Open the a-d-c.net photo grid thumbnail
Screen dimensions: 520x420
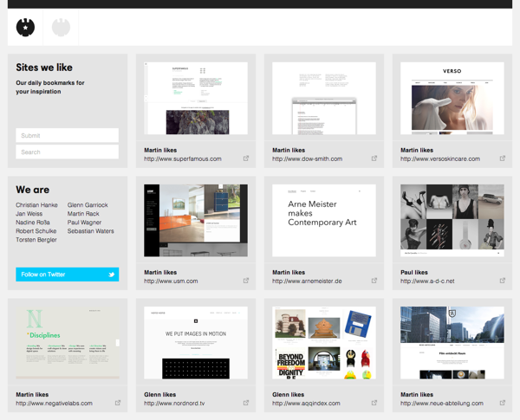coord(452,221)
